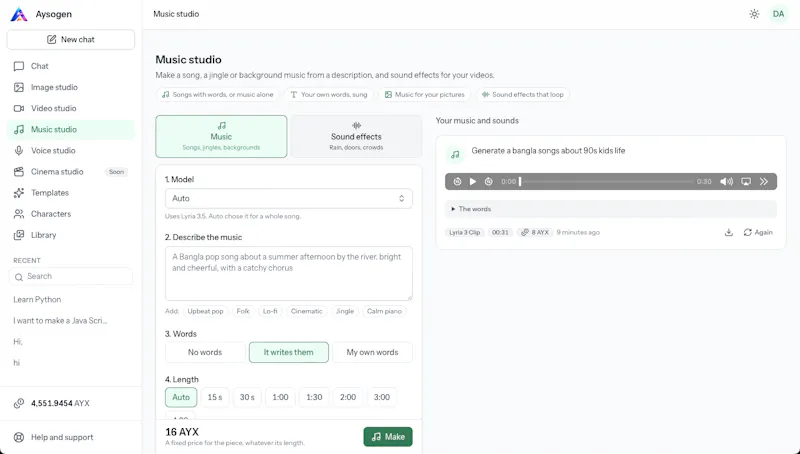This screenshot has width=800, height=454.
Task: Set length to 1:00
Action: pos(280,397)
